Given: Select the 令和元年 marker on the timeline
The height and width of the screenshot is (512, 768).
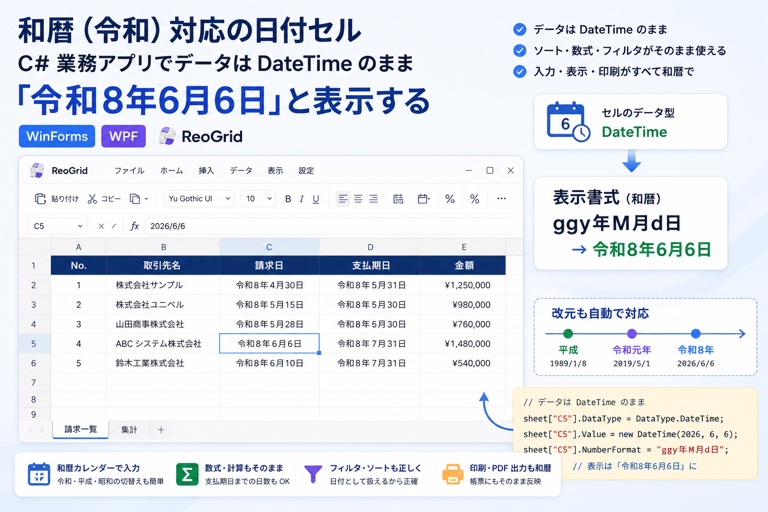Looking at the screenshot, I should [x=632, y=334].
